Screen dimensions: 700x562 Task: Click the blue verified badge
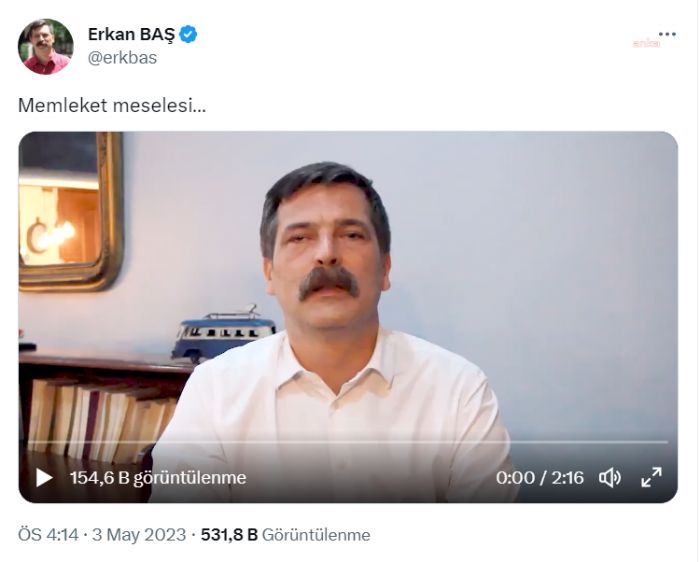(188, 34)
